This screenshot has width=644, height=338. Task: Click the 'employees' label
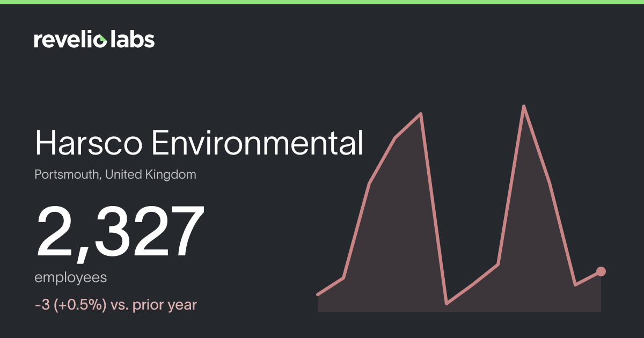click(x=71, y=278)
